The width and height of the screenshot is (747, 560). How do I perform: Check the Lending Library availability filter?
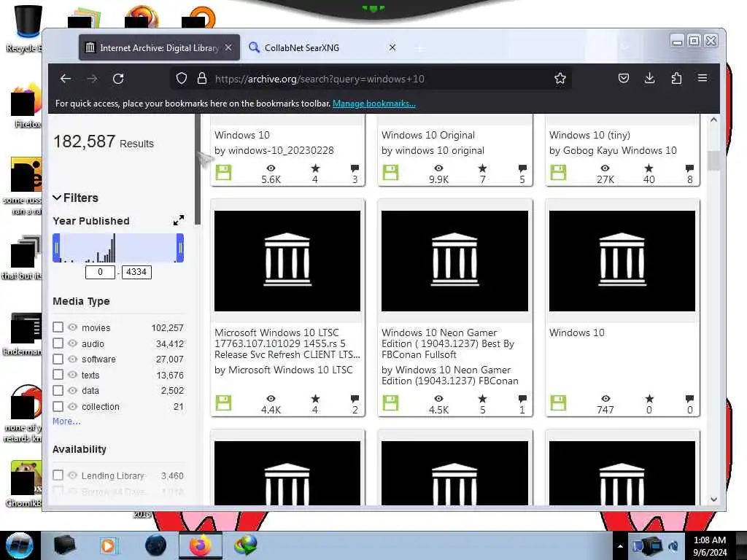(x=58, y=475)
